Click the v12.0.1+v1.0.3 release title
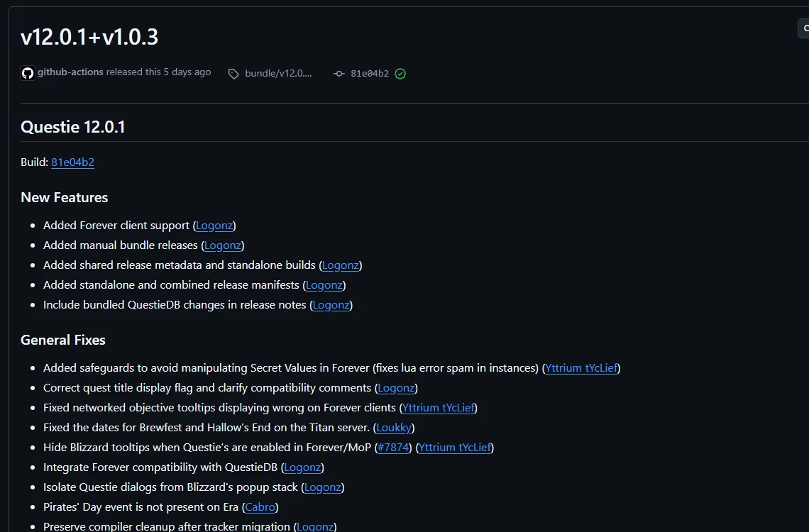This screenshot has height=532, width=809. coord(89,37)
